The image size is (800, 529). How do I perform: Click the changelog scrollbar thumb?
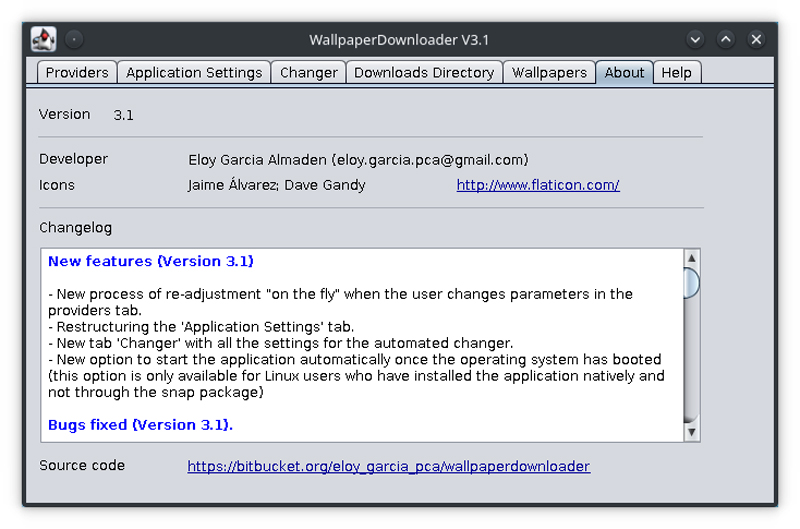(x=691, y=283)
